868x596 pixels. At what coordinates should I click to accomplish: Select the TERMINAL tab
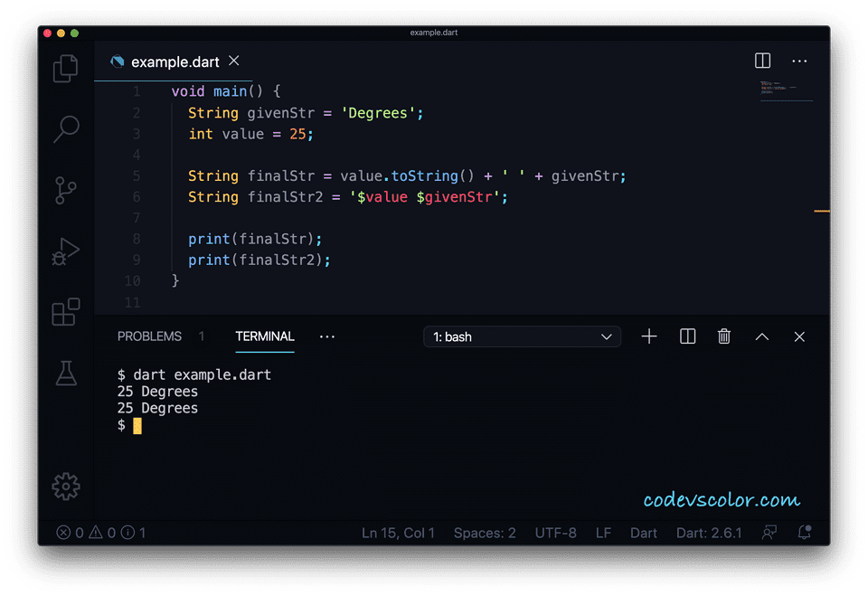click(x=264, y=336)
